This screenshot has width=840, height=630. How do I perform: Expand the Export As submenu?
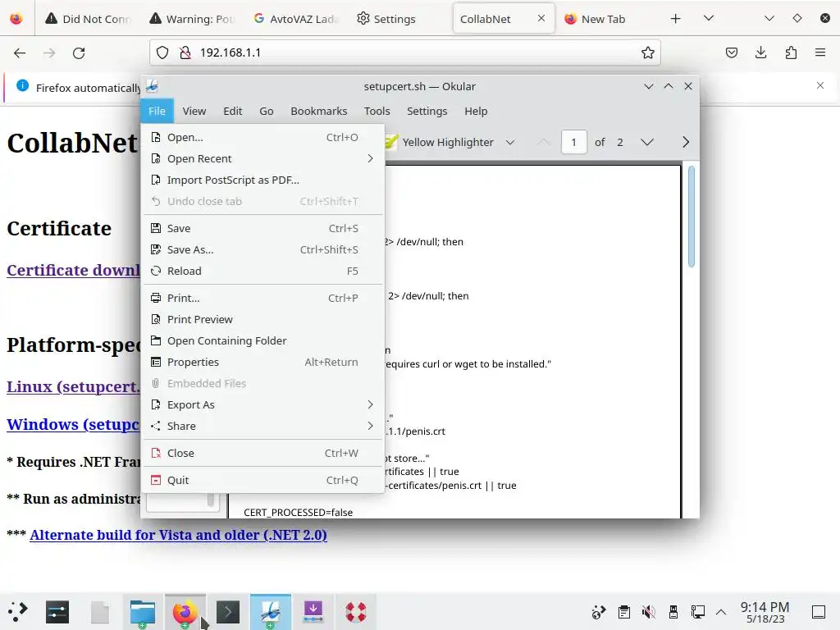click(x=262, y=405)
